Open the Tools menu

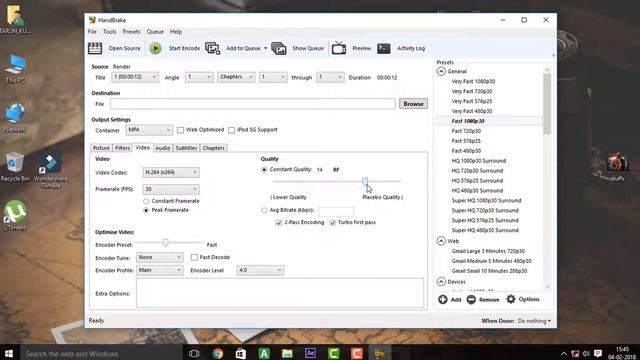(x=109, y=32)
